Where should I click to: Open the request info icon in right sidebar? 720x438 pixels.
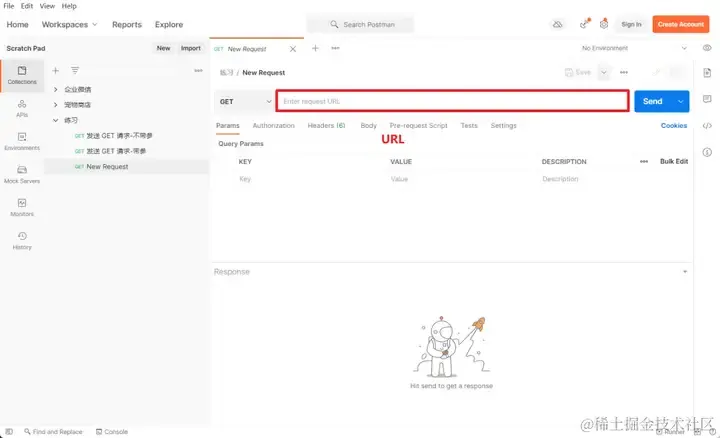click(707, 152)
